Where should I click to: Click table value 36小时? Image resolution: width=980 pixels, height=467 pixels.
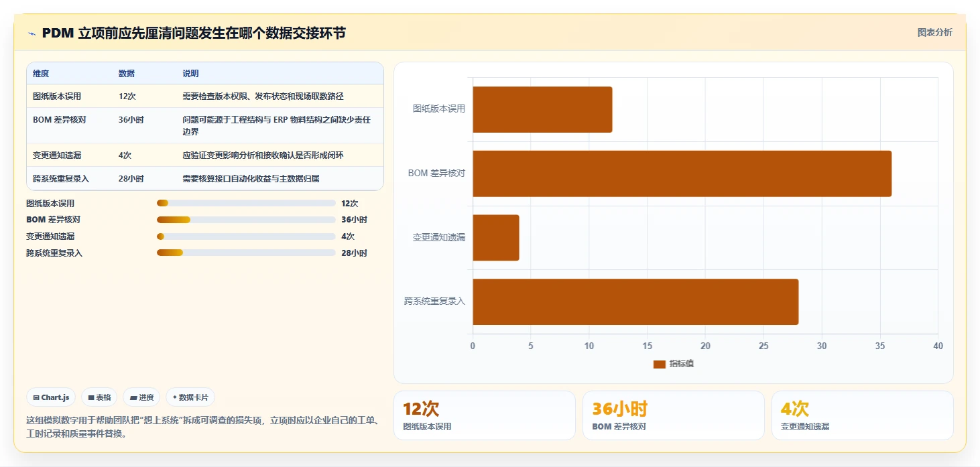131,120
